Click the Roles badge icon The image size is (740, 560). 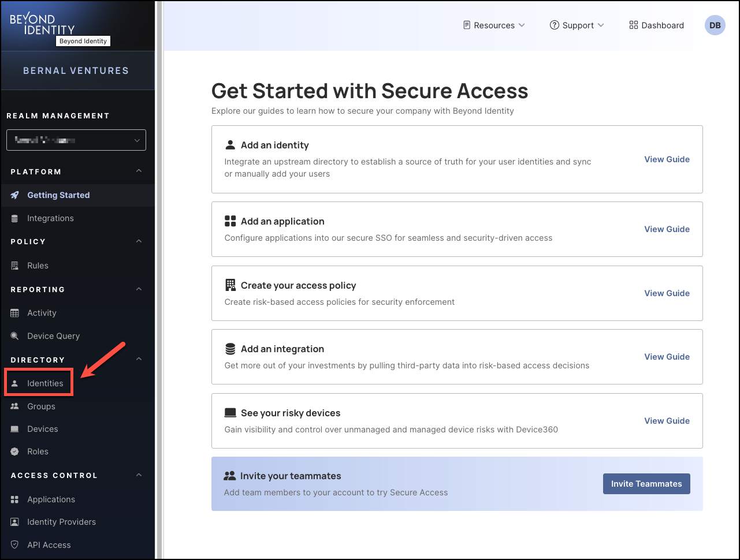click(15, 451)
